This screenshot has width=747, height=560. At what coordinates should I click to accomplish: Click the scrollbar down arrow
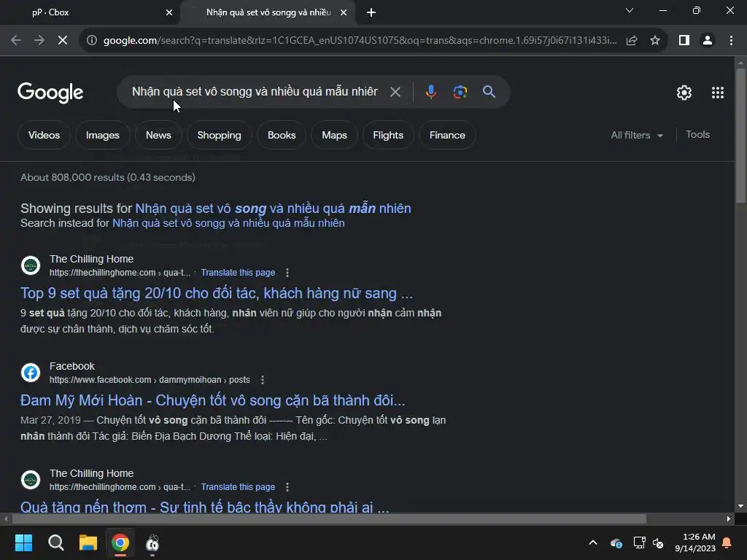pos(740,506)
